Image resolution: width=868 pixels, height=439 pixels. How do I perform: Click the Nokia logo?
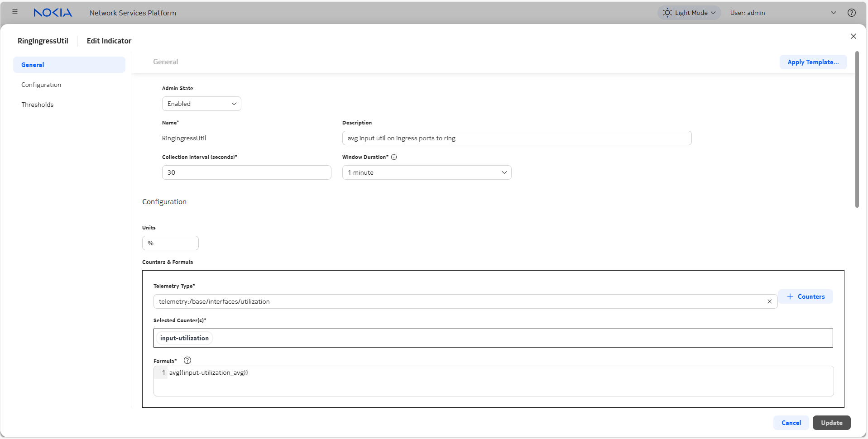coord(53,13)
